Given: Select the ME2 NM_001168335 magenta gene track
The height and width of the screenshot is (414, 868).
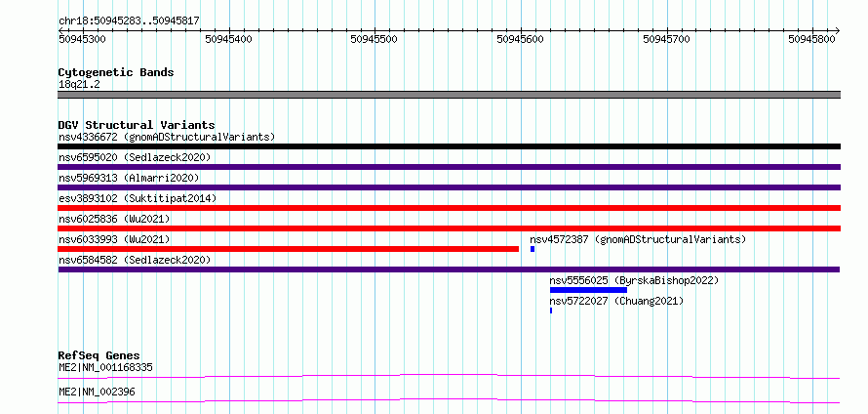Looking at the screenshot, I should [x=449, y=376].
